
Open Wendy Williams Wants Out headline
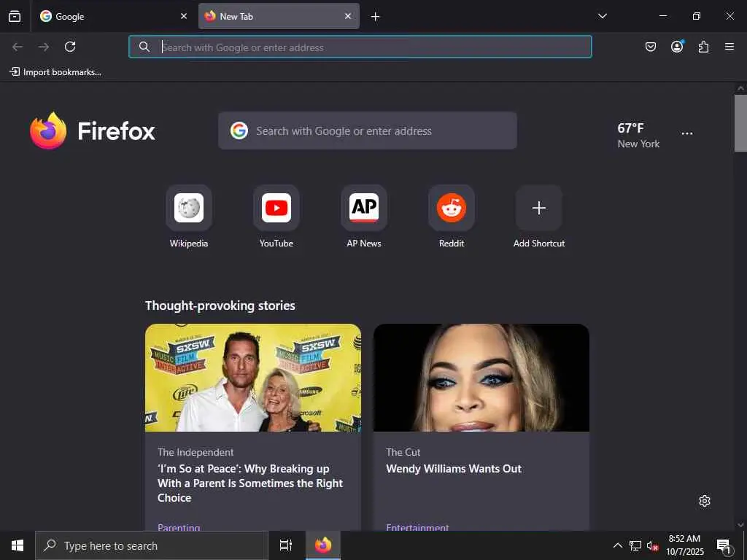tap(454, 469)
